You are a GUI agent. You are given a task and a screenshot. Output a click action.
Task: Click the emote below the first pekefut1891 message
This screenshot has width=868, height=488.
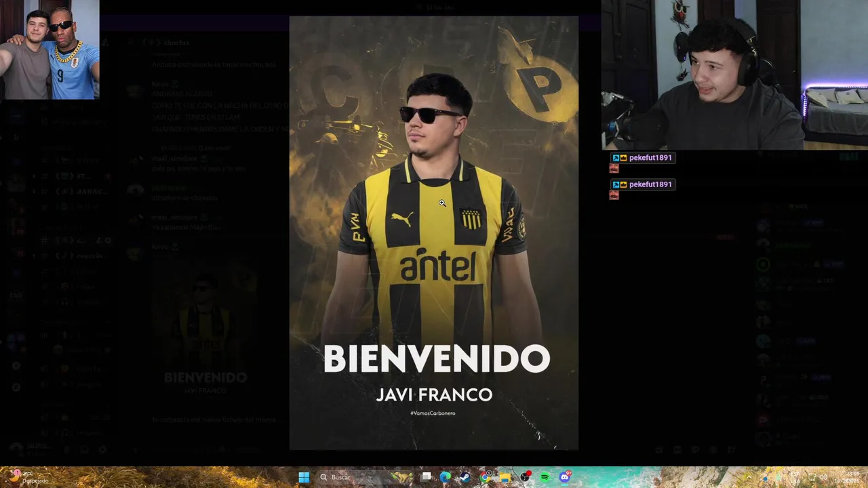(x=614, y=169)
